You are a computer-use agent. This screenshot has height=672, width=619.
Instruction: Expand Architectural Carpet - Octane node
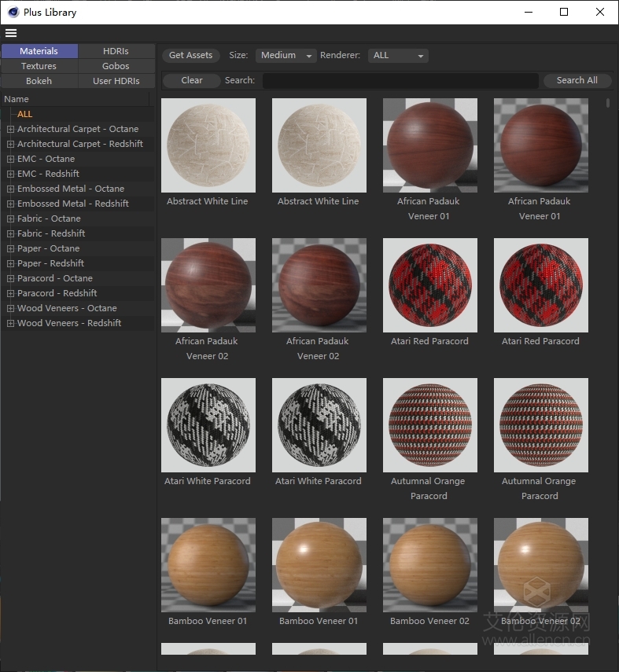coord(11,129)
